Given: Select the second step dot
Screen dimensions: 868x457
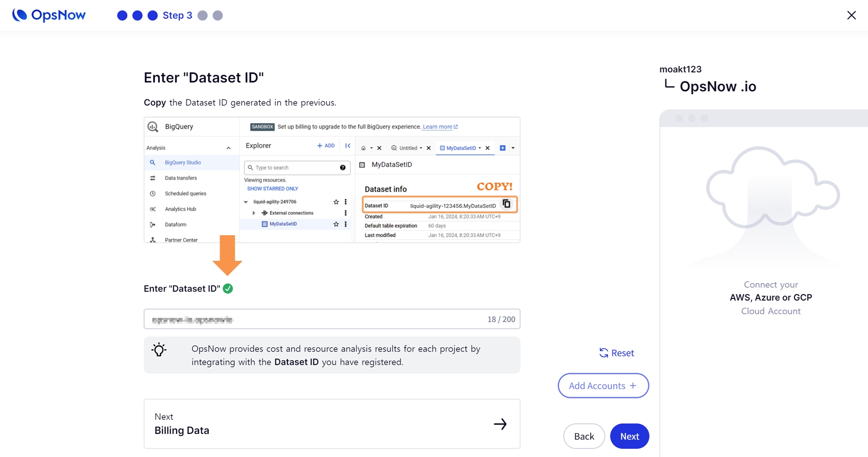Looking at the screenshot, I should click(138, 16).
